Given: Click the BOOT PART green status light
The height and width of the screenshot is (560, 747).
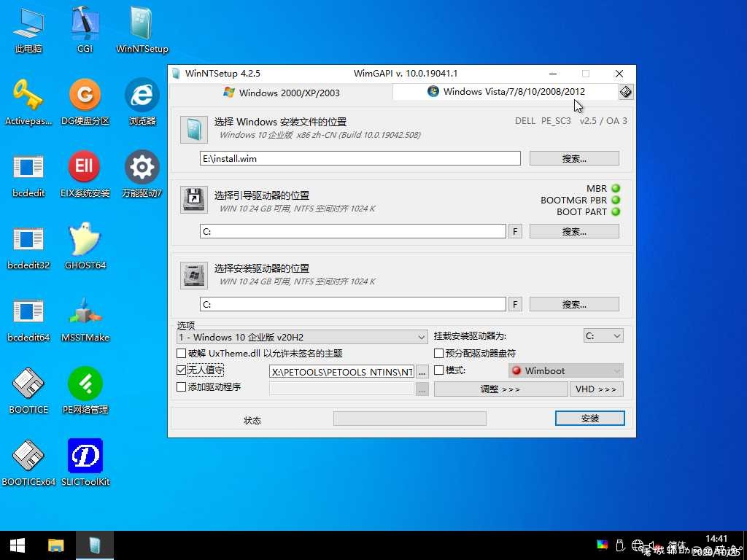Looking at the screenshot, I should point(616,211).
